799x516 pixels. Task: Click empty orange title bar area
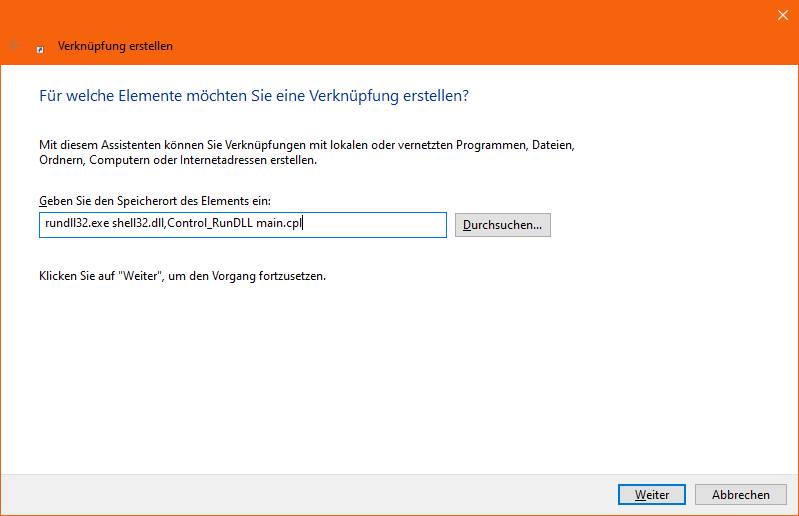point(450,30)
